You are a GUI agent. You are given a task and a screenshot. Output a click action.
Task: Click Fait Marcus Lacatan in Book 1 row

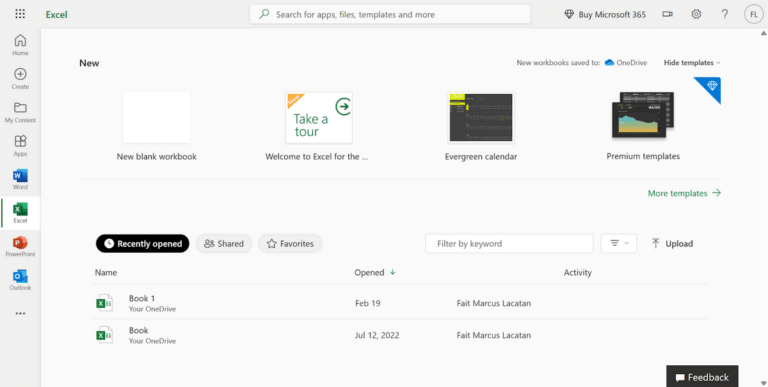(494, 303)
